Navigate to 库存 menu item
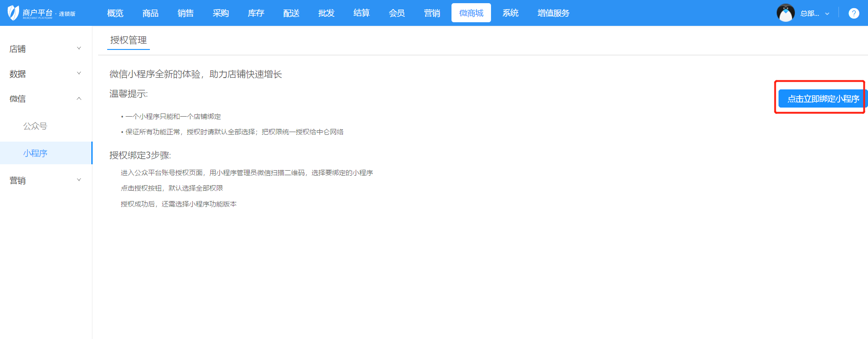 pos(256,13)
